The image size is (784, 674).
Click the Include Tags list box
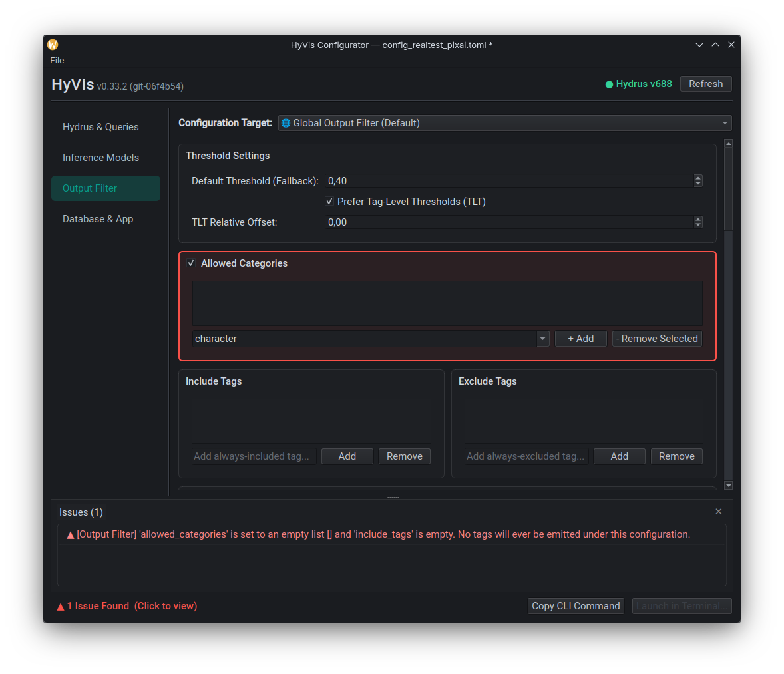(x=311, y=421)
